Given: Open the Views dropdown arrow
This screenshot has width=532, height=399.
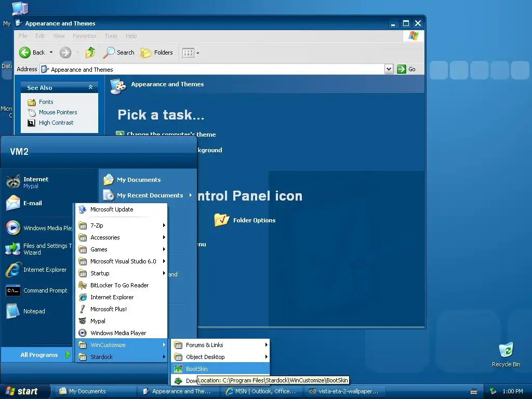Looking at the screenshot, I should [x=198, y=53].
